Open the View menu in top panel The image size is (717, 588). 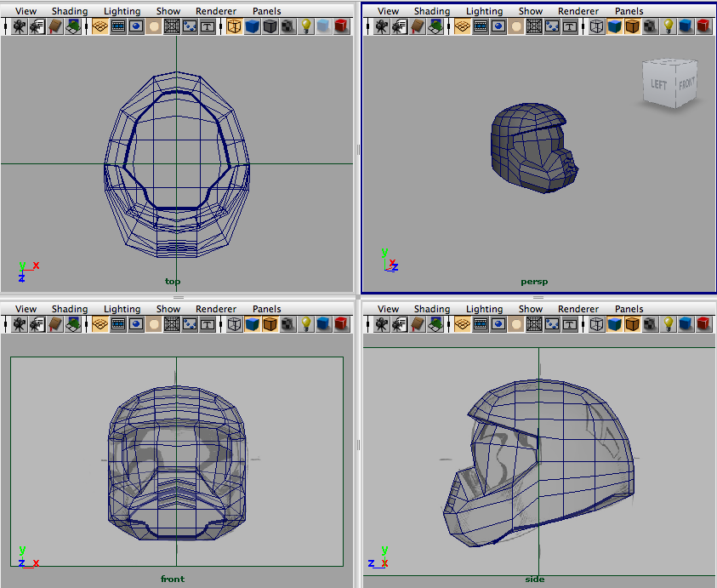click(x=26, y=11)
